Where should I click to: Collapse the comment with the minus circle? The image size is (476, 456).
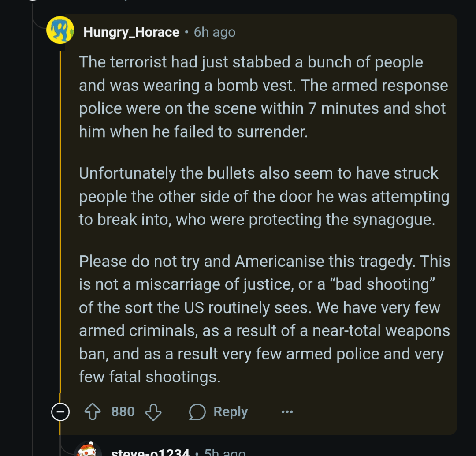point(60,412)
